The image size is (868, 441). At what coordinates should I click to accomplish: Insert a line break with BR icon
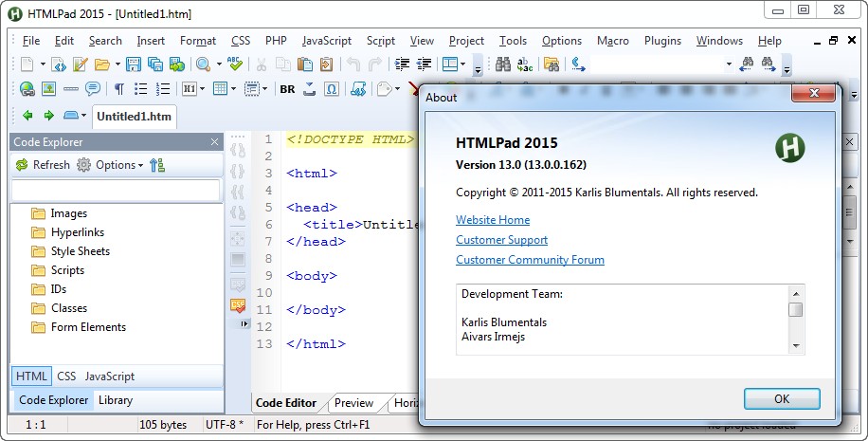click(x=287, y=89)
